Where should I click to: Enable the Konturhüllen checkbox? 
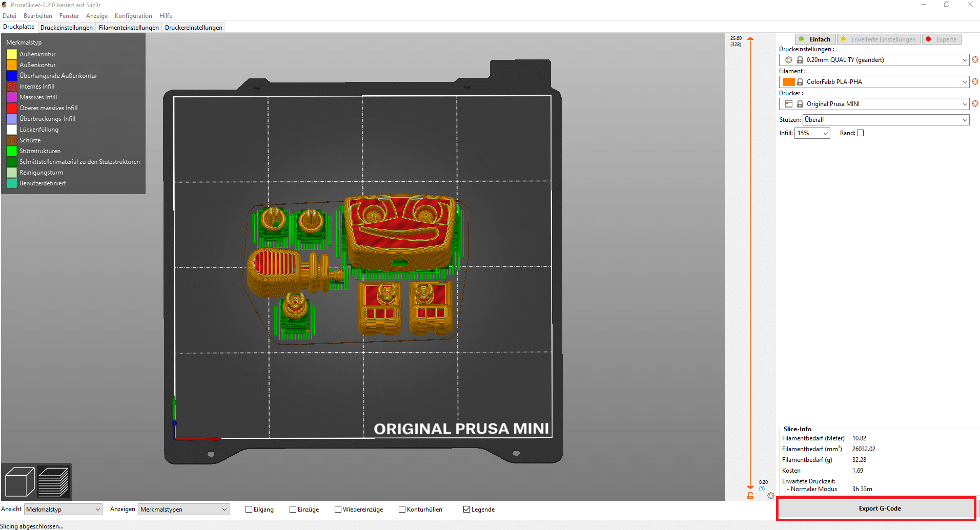click(x=402, y=510)
